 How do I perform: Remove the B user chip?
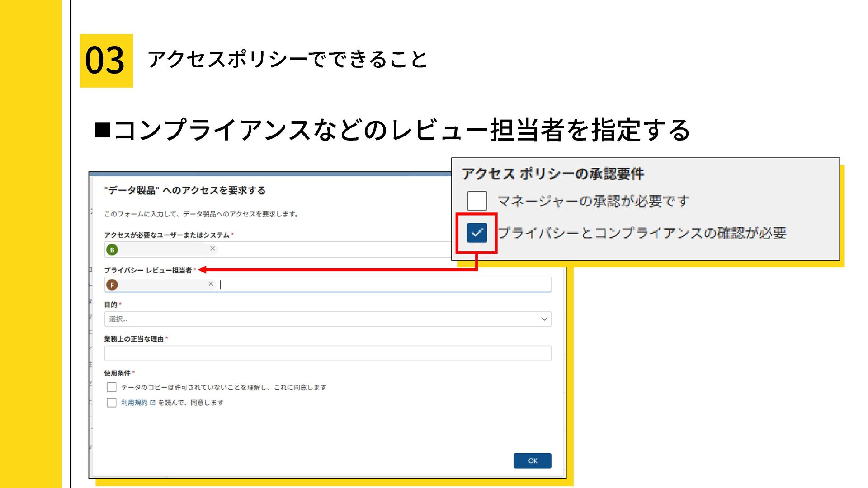click(212, 249)
